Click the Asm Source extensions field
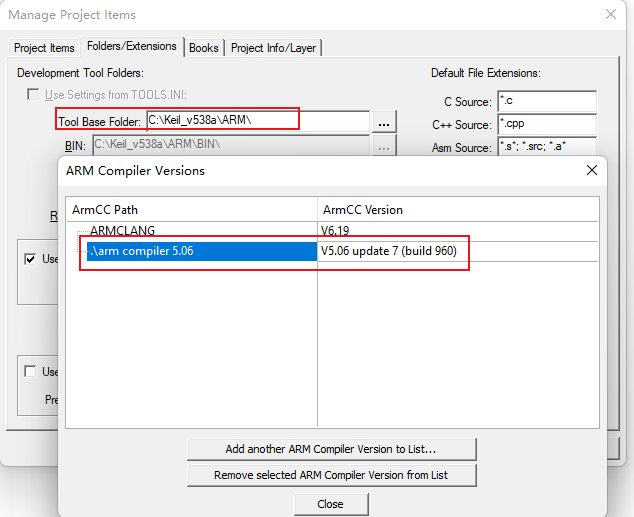 coord(546,148)
